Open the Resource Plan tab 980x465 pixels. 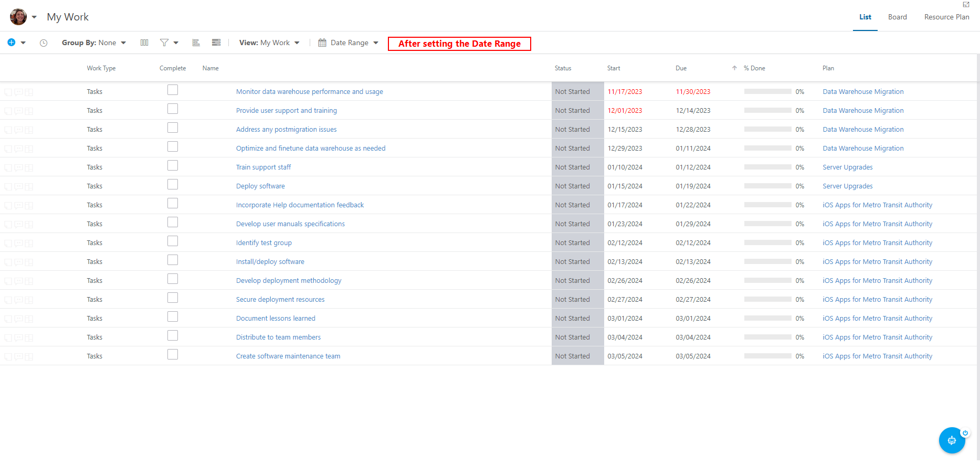[x=946, y=17]
